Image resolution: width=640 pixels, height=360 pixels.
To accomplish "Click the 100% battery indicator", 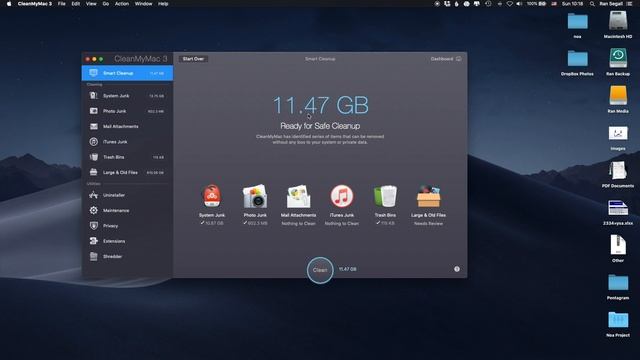I will [536, 4].
